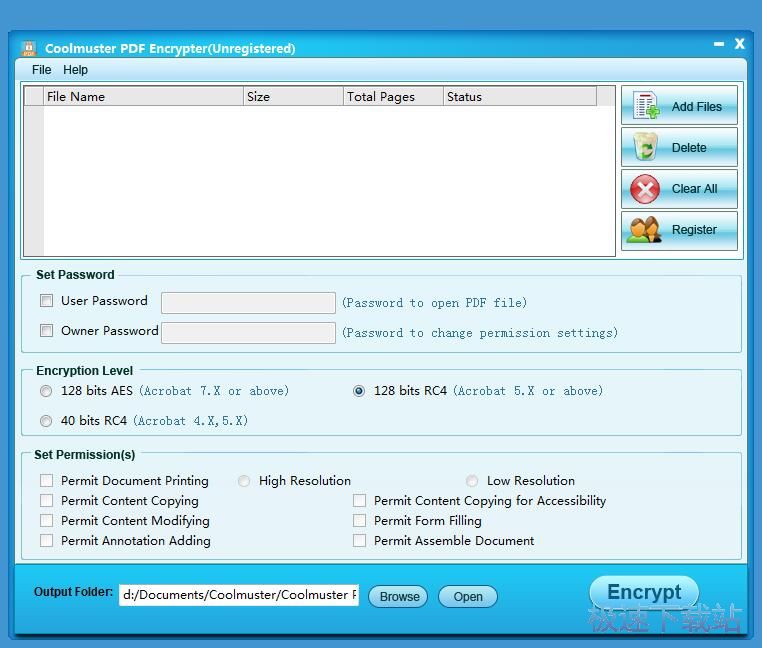The height and width of the screenshot is (648, 762).
Task: Click the Add Files icon button
Action: pyautogui.click(x=647, y=106)
